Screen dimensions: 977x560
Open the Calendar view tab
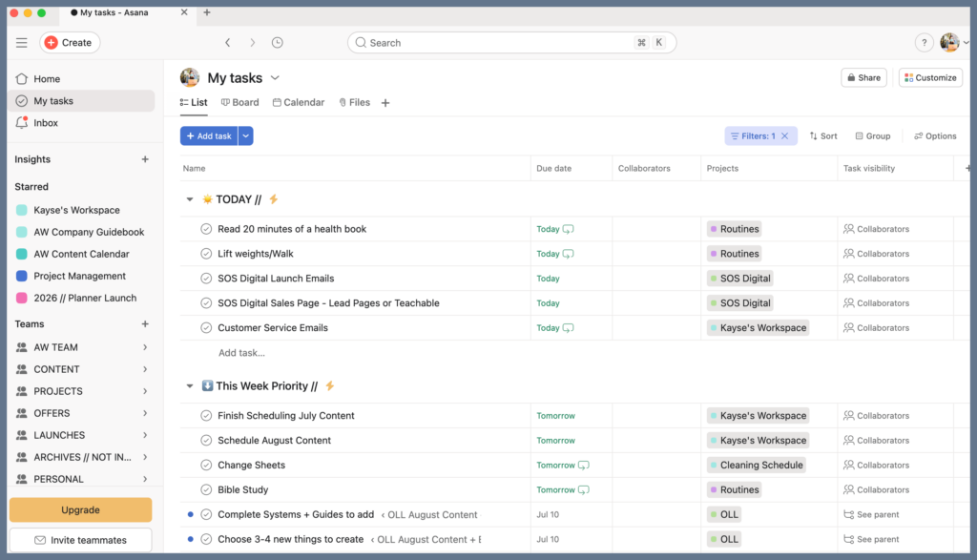(299, 103)
